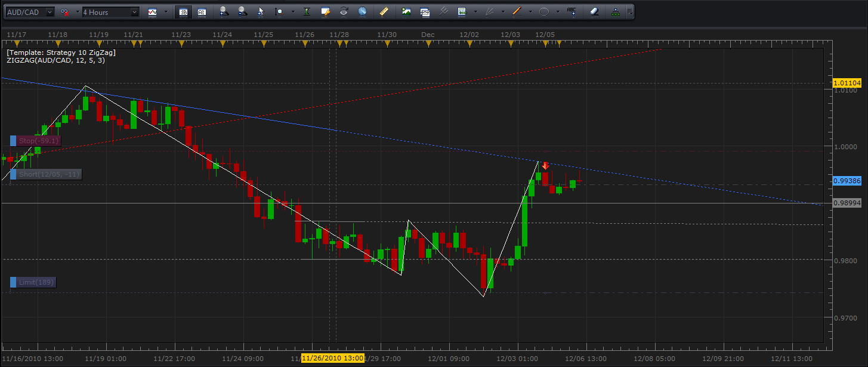
Task: Select the eraser tool
Action: pyautogui.click(x=593, y=11)
